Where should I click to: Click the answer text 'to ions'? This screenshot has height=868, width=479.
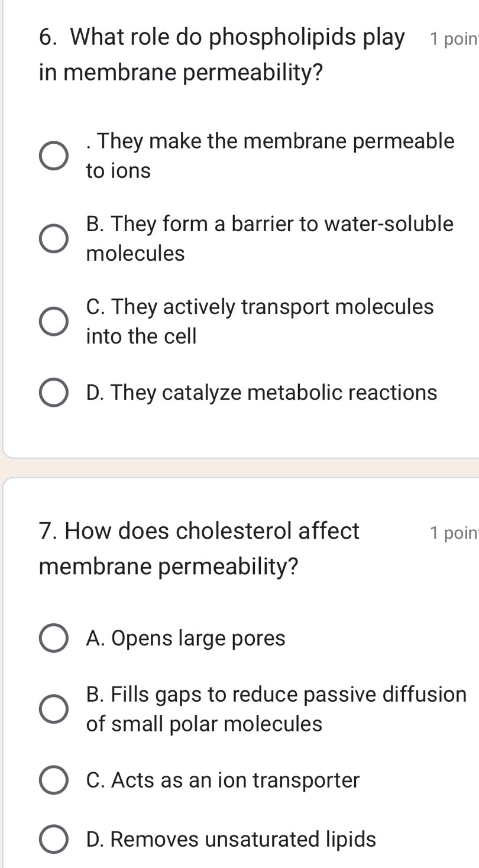tap(119, 170)
